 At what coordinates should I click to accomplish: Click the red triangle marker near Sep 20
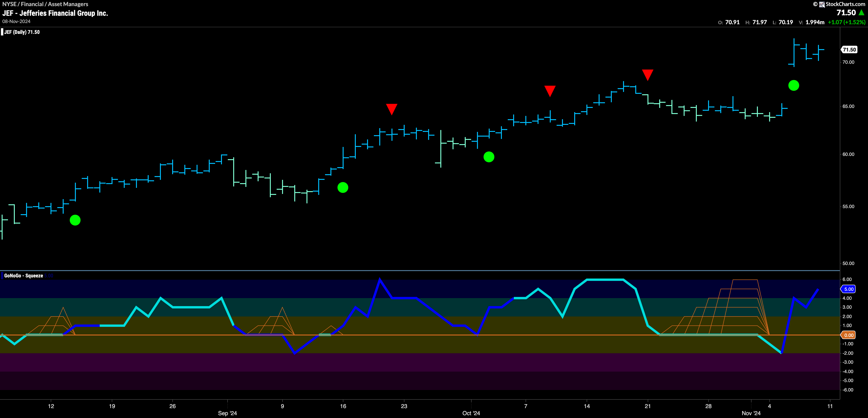[x=391, y=109]
